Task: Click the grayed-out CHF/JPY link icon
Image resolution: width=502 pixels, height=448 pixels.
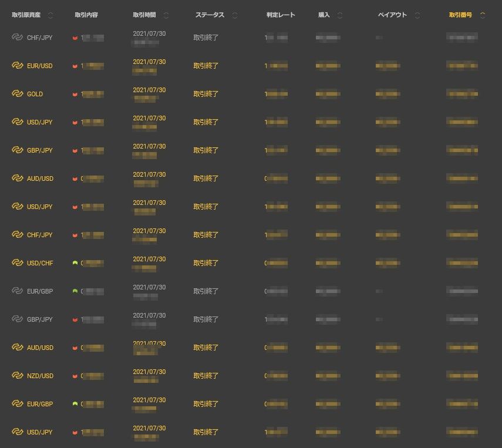Action: coord(17,38)
